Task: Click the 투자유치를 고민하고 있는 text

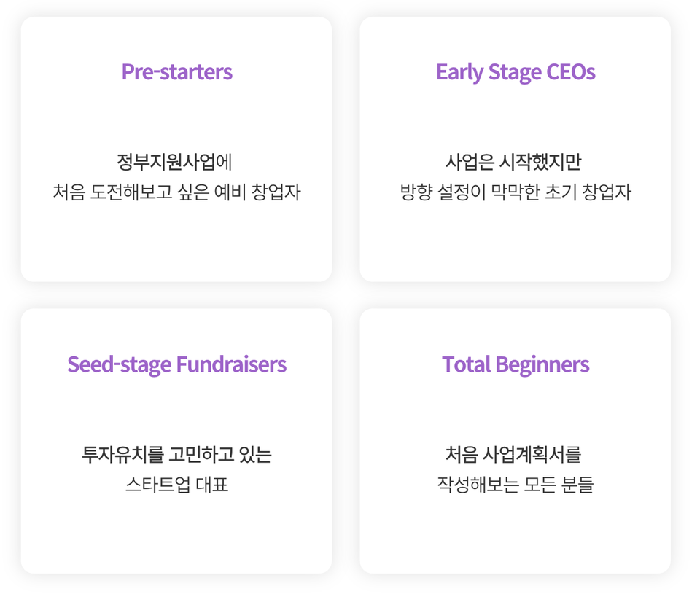Action: pos(176,454)
